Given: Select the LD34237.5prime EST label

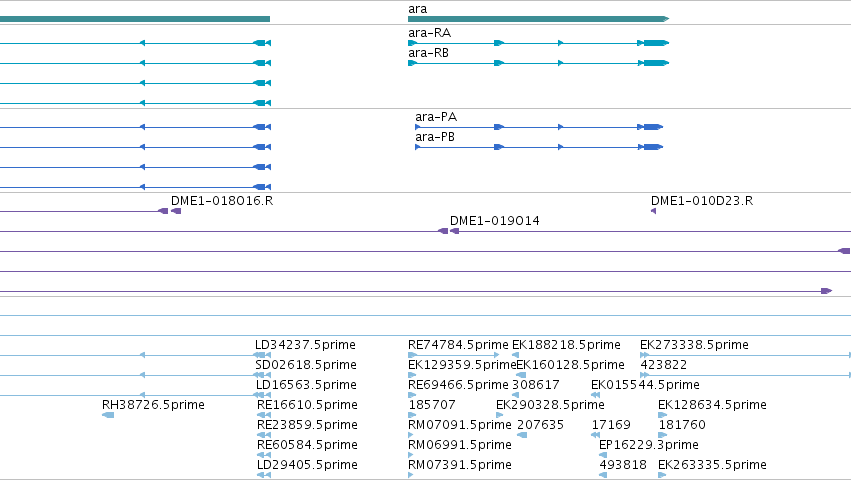Looking at the screenshot, I should [x=305, y=345].
